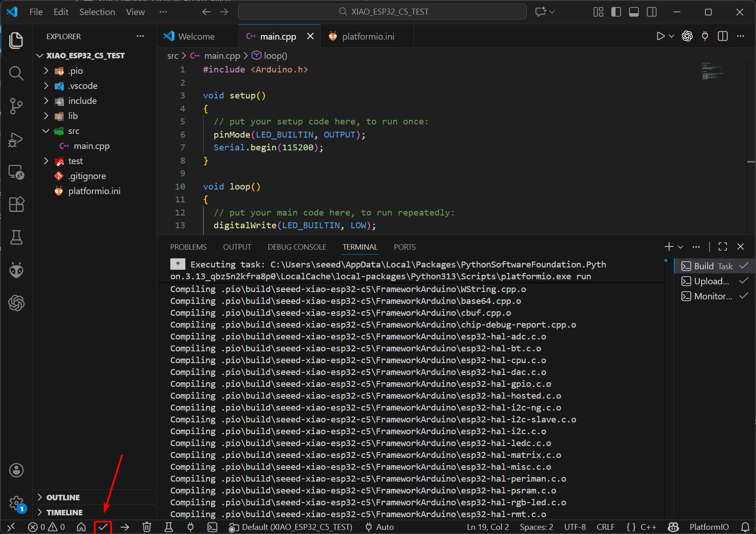This screenshot has height=534, width=756.
Task: Click PlatformIO Home icon in status bar
Action: click(x=81, y=527)
